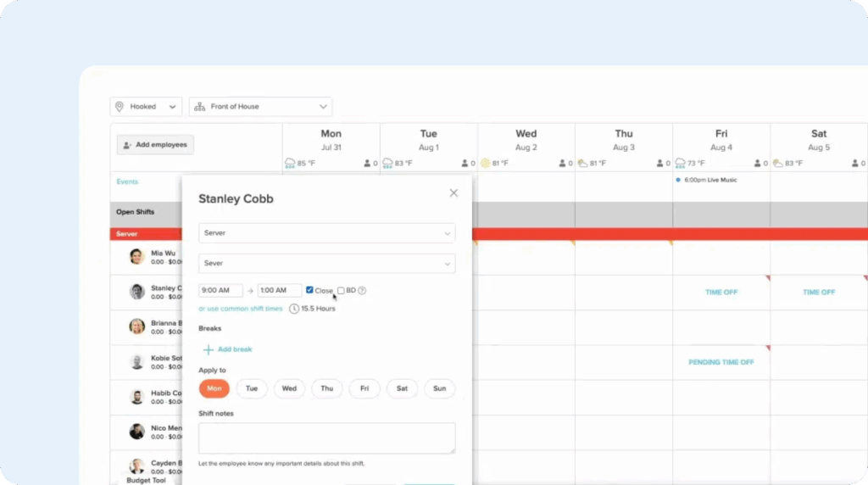
Task: Expand the Sever position dropdown
Action: (326, 264)
